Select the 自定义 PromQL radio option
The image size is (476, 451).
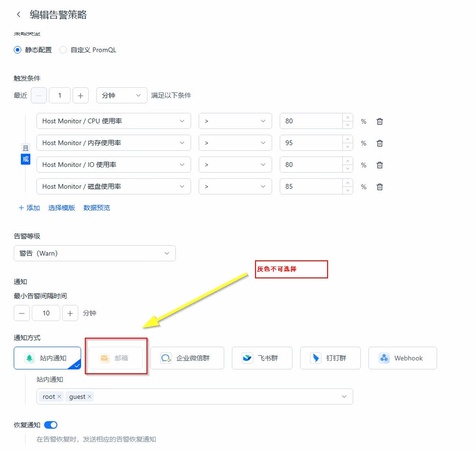88,50
